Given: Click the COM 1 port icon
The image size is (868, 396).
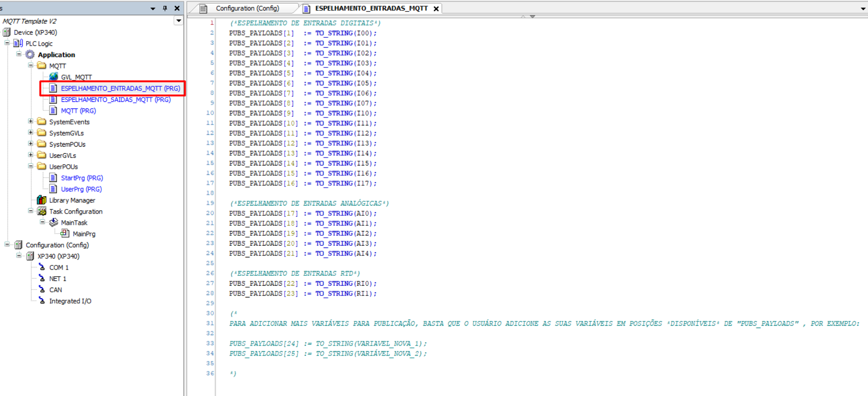Looking at the screenshot, I should tap(42, 267).
